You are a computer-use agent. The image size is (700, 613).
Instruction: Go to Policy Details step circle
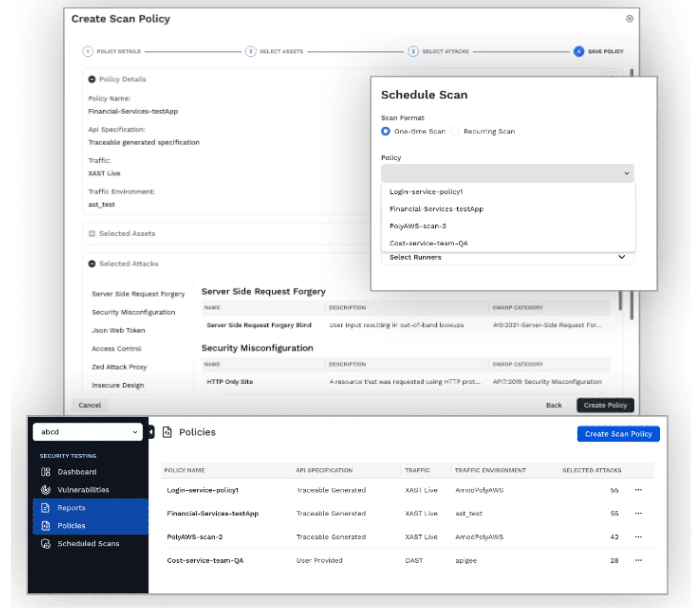[87, 51]
